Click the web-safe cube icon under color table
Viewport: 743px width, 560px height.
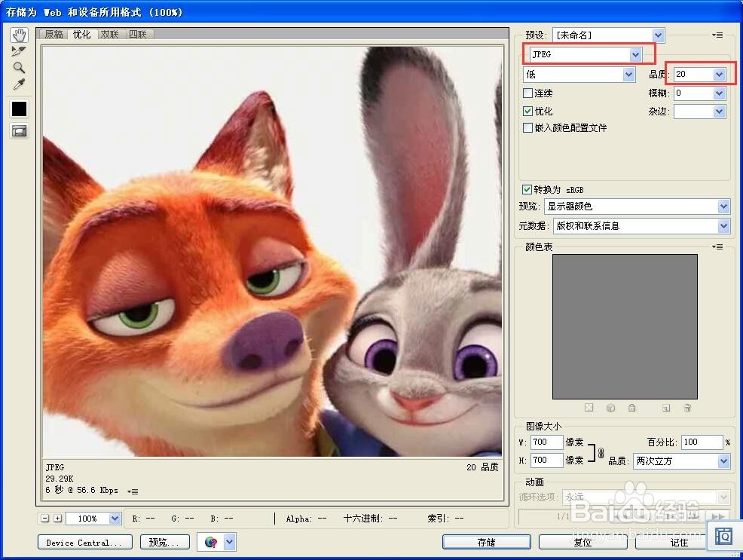coord(610,408)
